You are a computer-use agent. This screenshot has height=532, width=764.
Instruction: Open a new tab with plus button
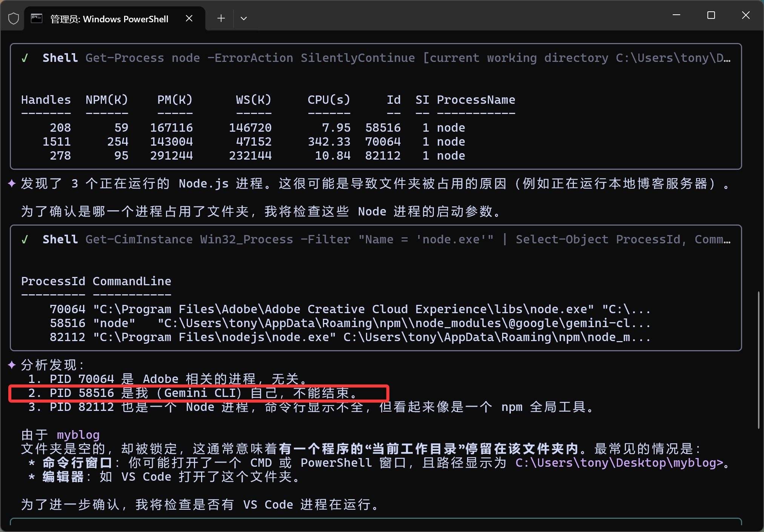pyautogui.click(x=221, y=18)
